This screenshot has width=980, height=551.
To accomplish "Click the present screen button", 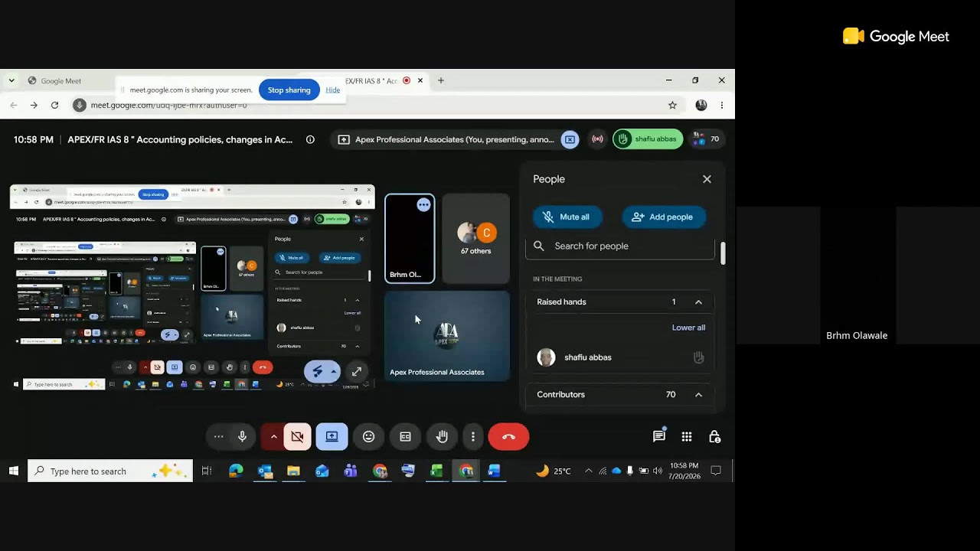I will click(x=332, y=437).
